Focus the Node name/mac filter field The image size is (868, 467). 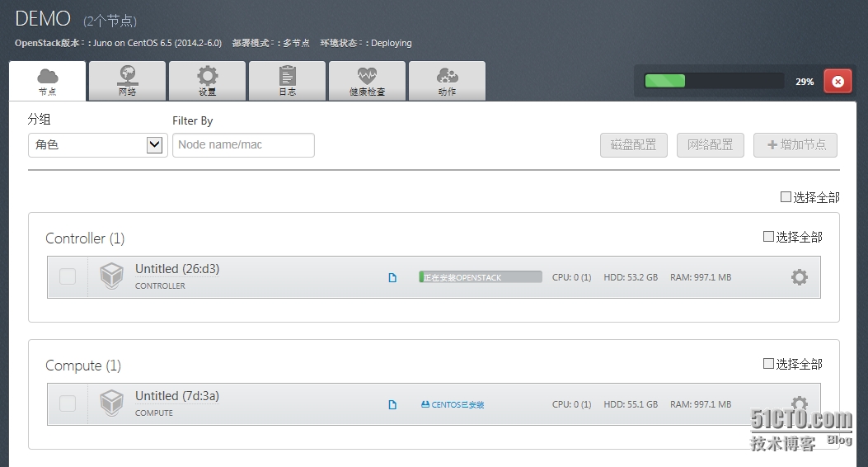243,145
